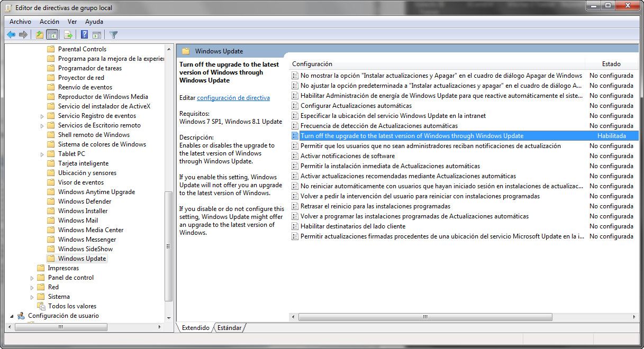Image resolution: width=644 pixels, height=349 pixels.
Task: Open the Acción menu
Action: coord(49,22)
